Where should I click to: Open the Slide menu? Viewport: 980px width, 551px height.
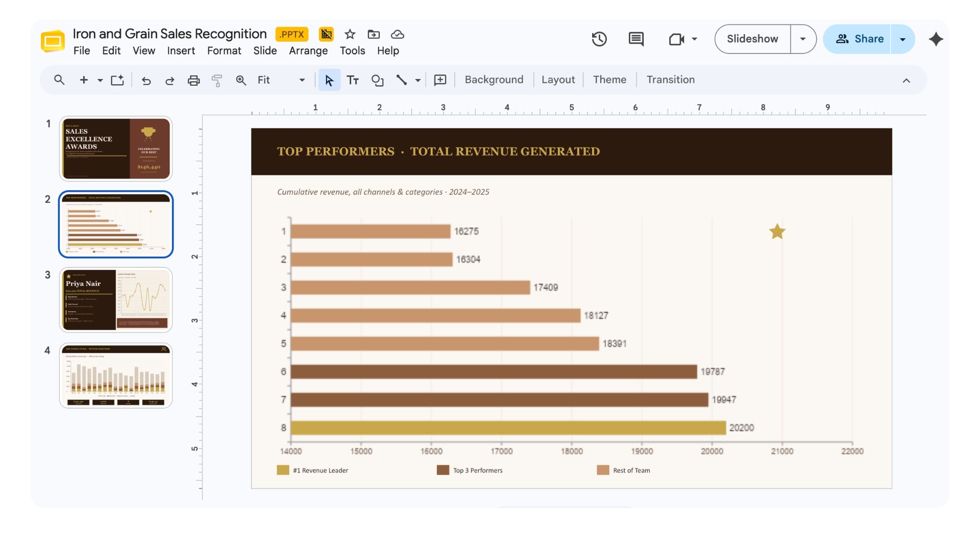tap(265, 51)
